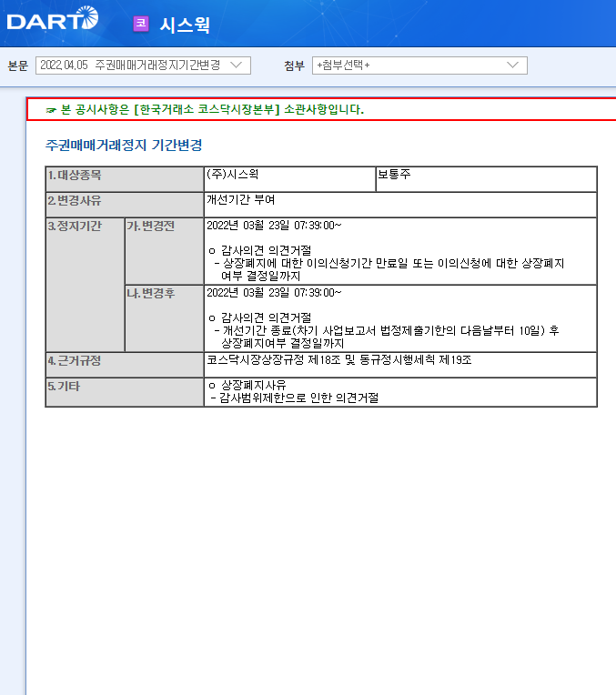This screenshot has height=695, width=616.
Task: Click the 본문 label
Action: (x=18, y=65)
